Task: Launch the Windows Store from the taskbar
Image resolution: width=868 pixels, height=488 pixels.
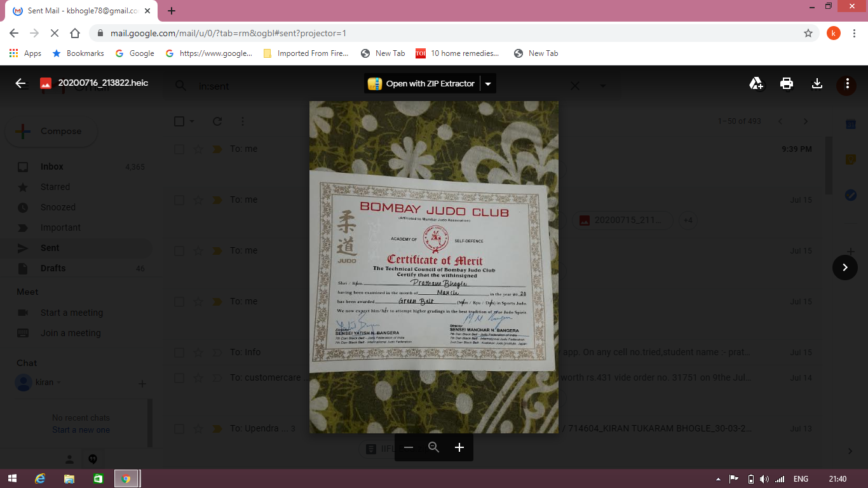Action: coord(98,478)
